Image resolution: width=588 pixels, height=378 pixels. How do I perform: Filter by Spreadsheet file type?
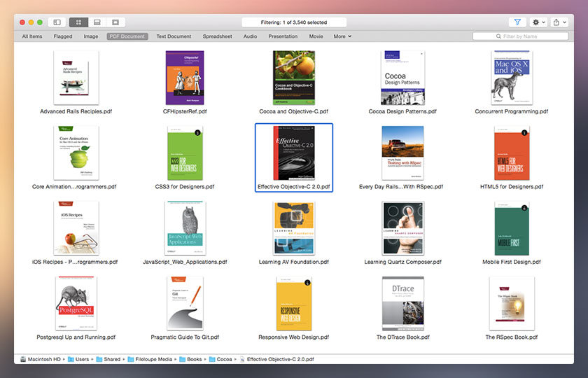[x=218, y=36]
